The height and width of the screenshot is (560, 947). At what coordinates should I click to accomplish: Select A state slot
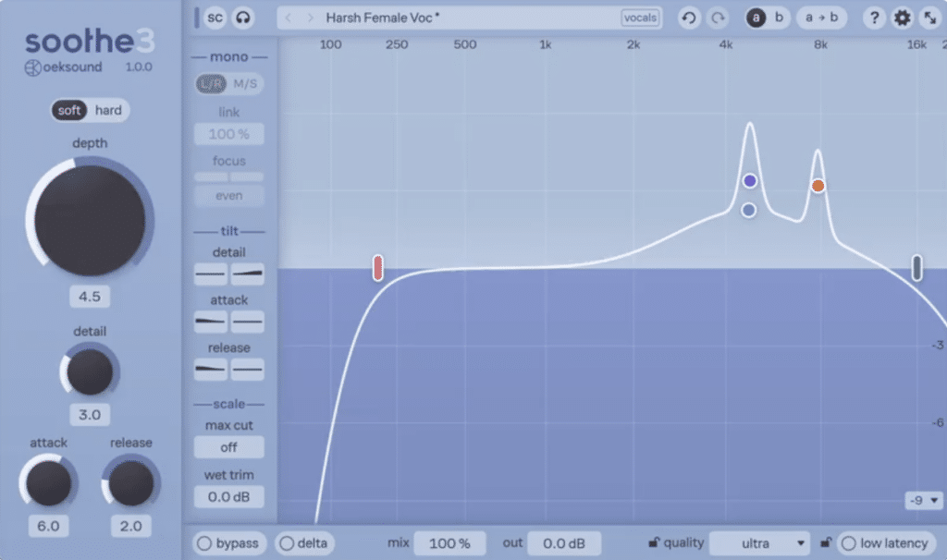[756, 18]
